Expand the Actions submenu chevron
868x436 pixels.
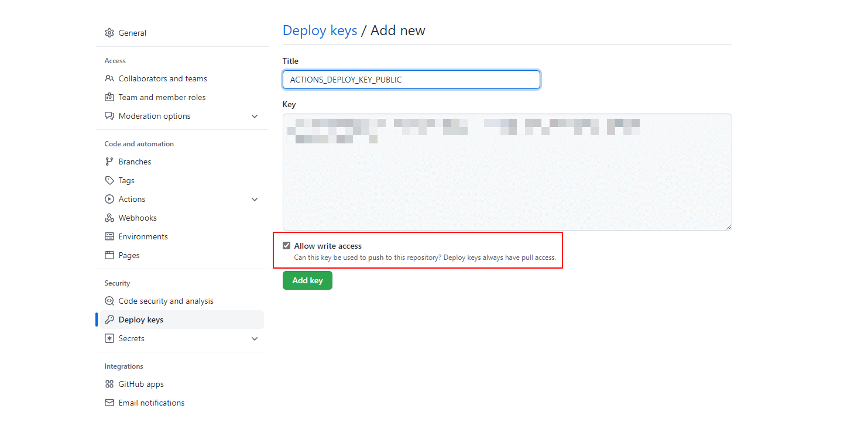click(x=255, y=200)
